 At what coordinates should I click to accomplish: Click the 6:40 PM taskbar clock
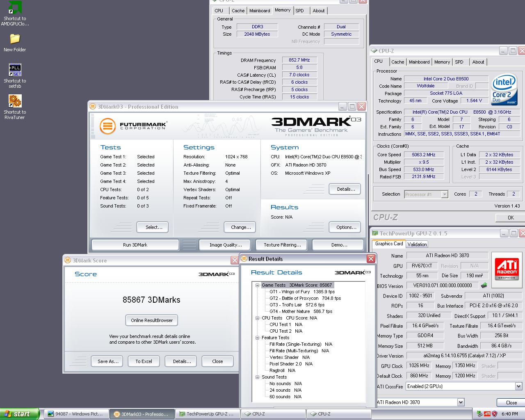509,414
